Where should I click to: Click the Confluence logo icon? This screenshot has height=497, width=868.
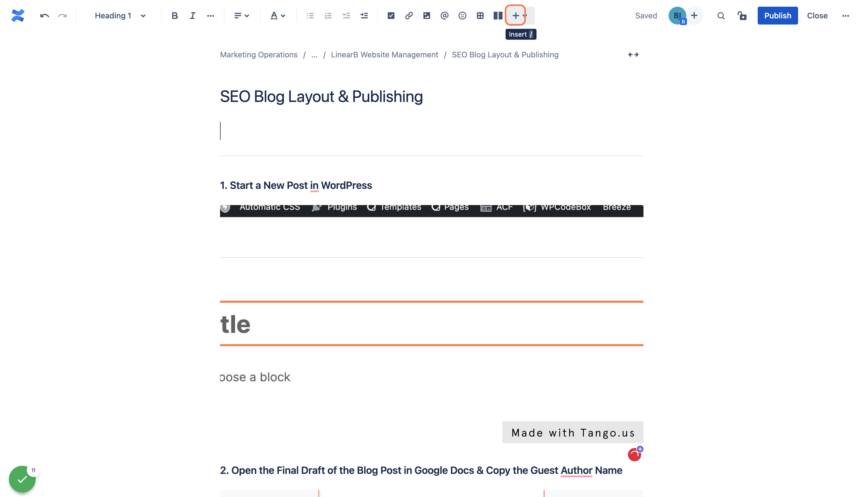(18, 16)
